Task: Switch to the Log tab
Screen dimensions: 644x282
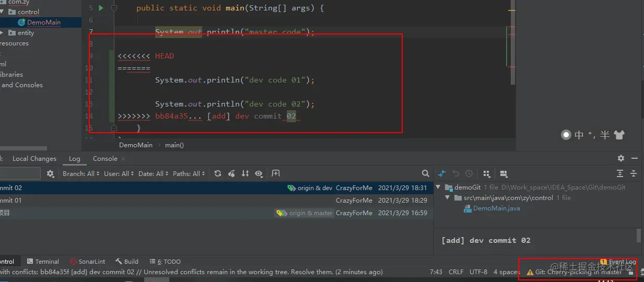Action: tap(75, 158)
